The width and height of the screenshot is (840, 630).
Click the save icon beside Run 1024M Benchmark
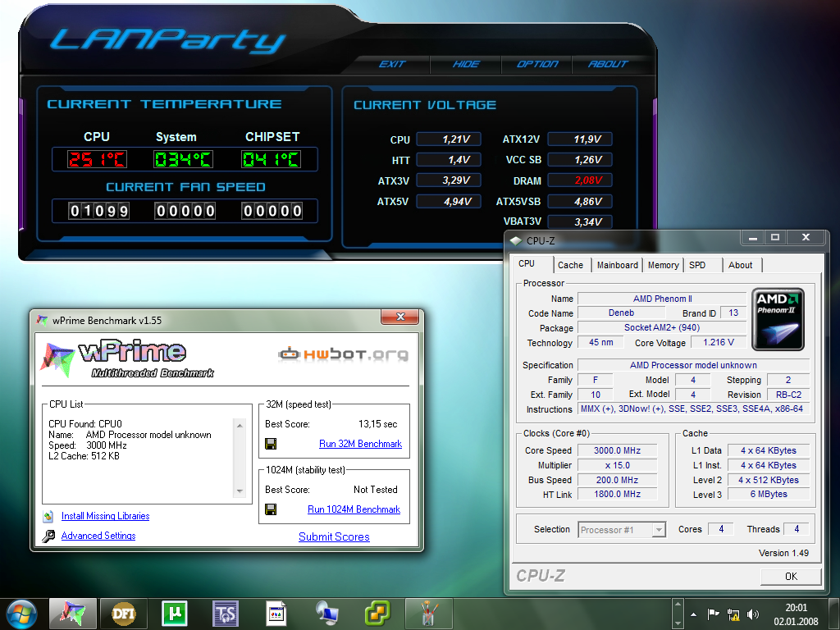(271, 509)
